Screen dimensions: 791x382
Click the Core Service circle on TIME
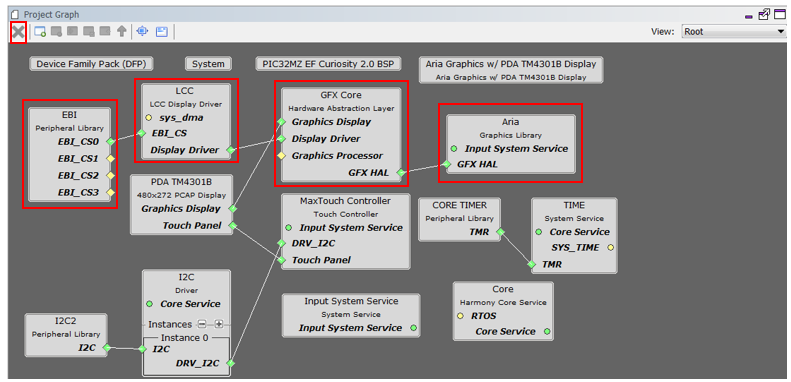pyautogui.click(x=539, y=232)
